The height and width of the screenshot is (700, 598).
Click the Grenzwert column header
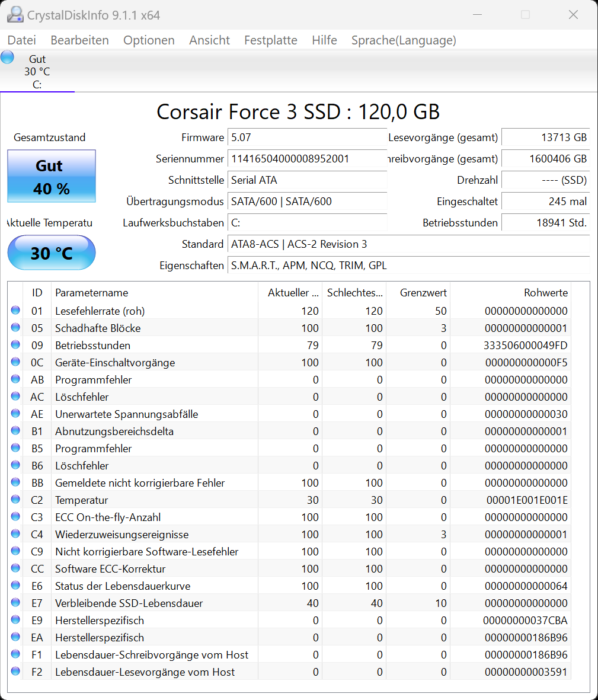point(418,293)
